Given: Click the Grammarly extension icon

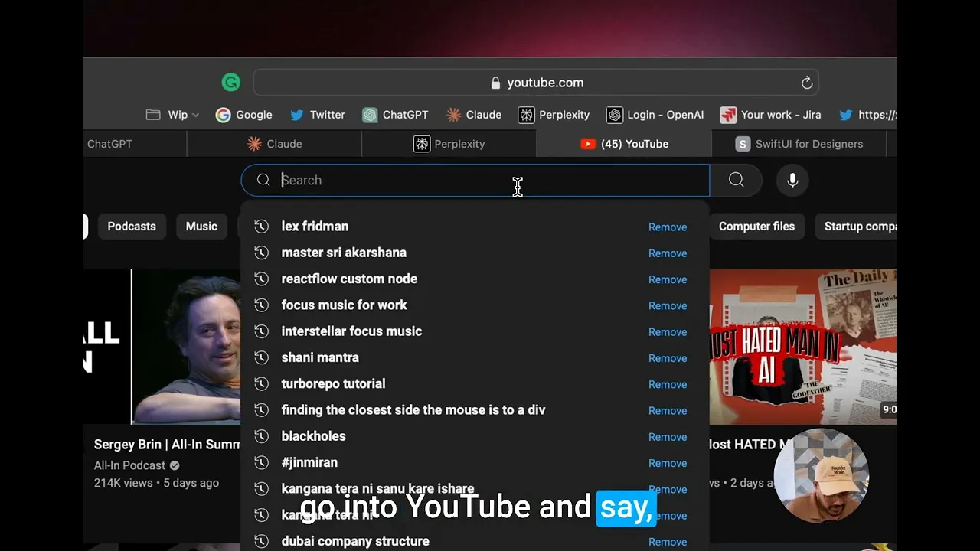Looking at the screenshot, I should click(230, 82).
